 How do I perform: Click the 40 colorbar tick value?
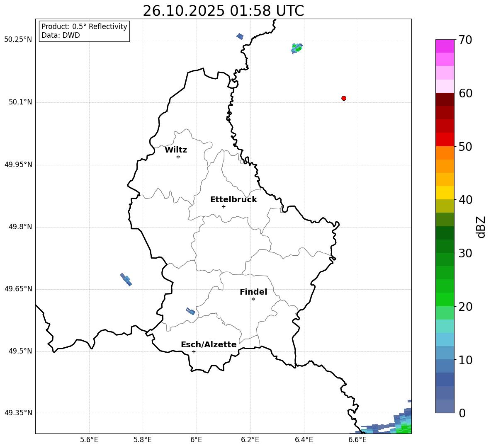point(465,200)
